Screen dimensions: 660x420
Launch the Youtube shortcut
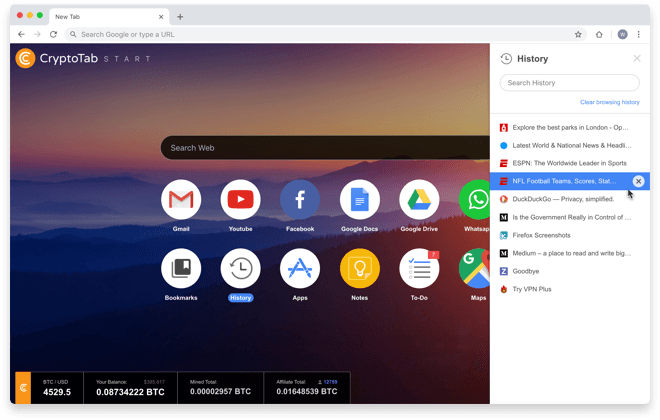click(240, 200)
